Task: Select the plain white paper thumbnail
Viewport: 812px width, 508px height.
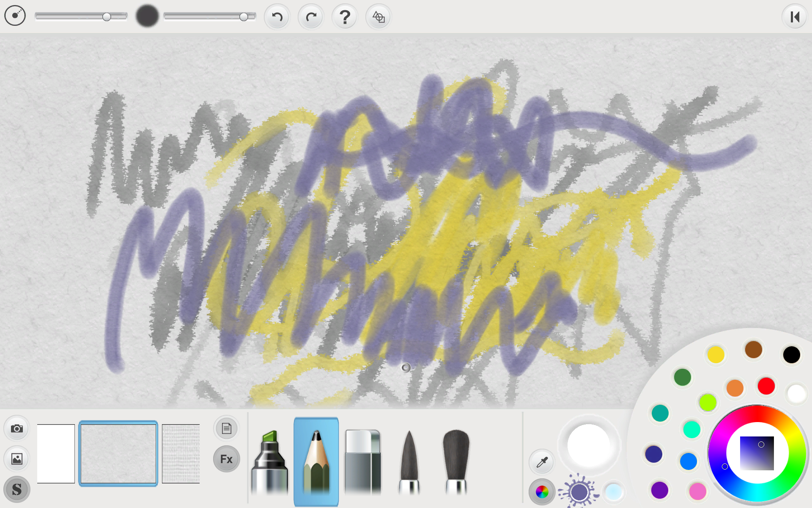Action: 56,453
